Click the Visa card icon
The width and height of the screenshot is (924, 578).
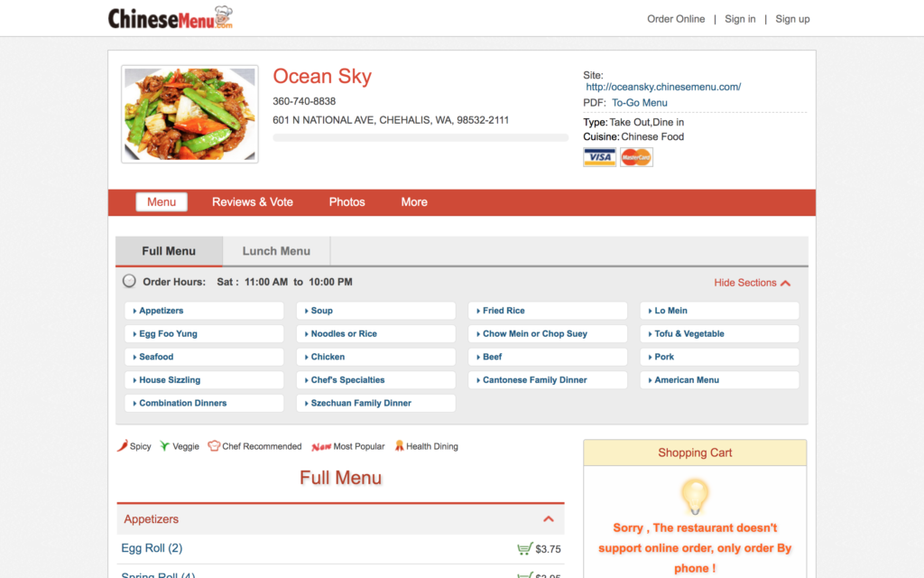(x=599, y=158)
